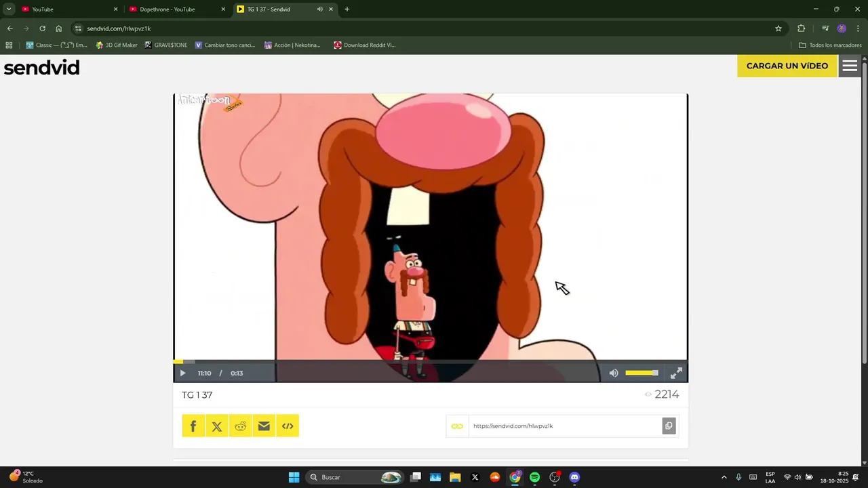Click the address bar URL
The image size is (868, 488).
pyautogui.click(x=119, y=28)
